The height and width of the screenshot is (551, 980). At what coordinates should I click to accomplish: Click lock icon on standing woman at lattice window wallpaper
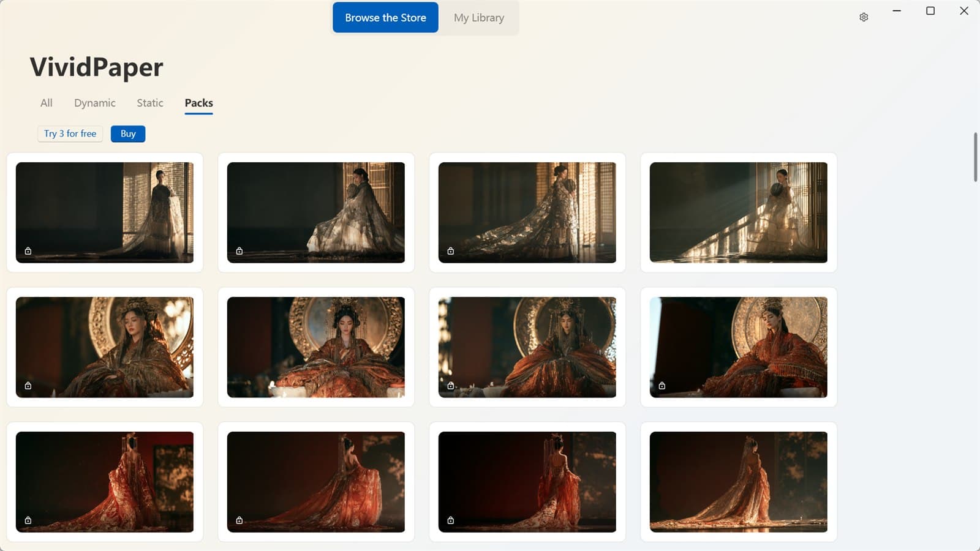[28, 251]
